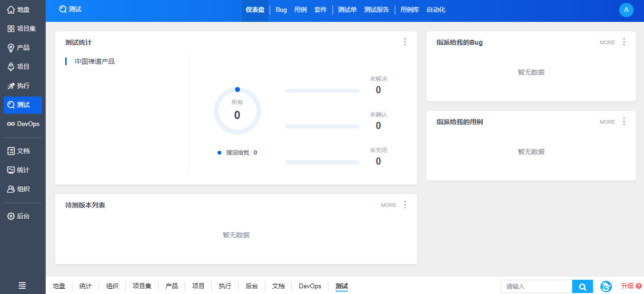Image resolution: width=644 pixels, height=294 pixels.
Task: Select the 执行 running icon in sidebar
Action: pos(11,86)
